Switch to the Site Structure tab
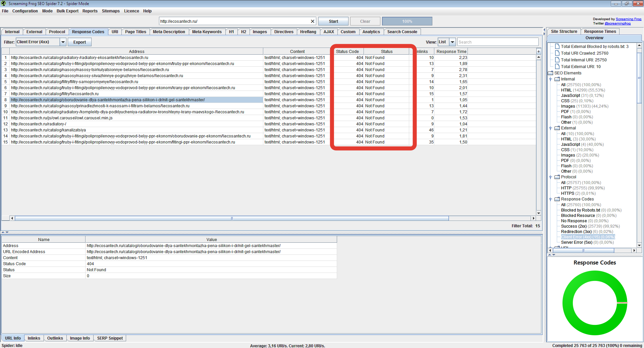Image resolution: width=644 pixels, height=348 pixels. click(564, 32)
